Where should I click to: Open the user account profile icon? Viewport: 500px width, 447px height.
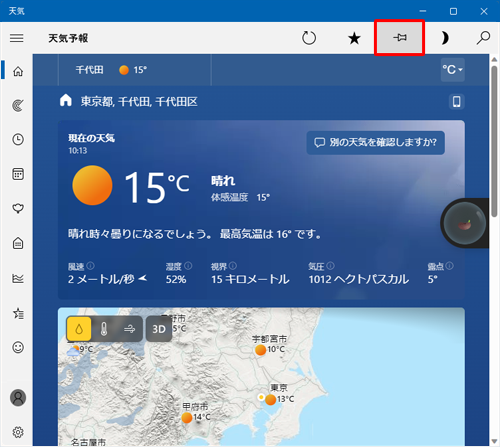(18, 398)
